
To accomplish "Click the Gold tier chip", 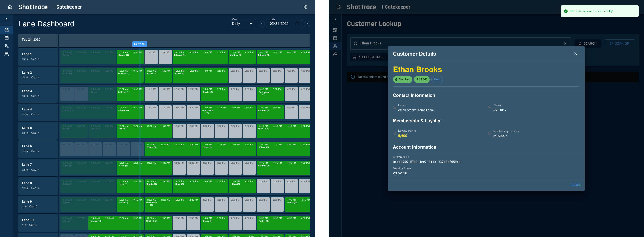I will pyautogui.click(x=437, y=79).
